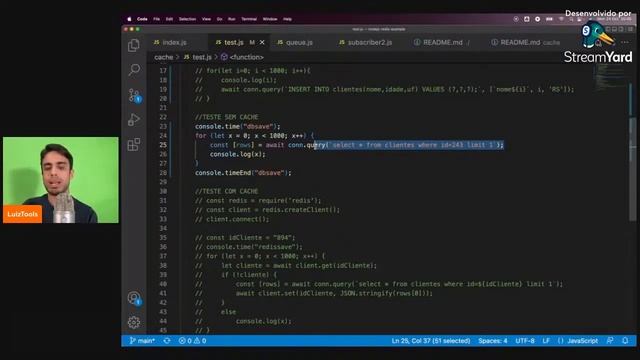The width and height of the screenshot is (640, 360).
Task: Open the Terminal menu
Action: click(249, 19)
